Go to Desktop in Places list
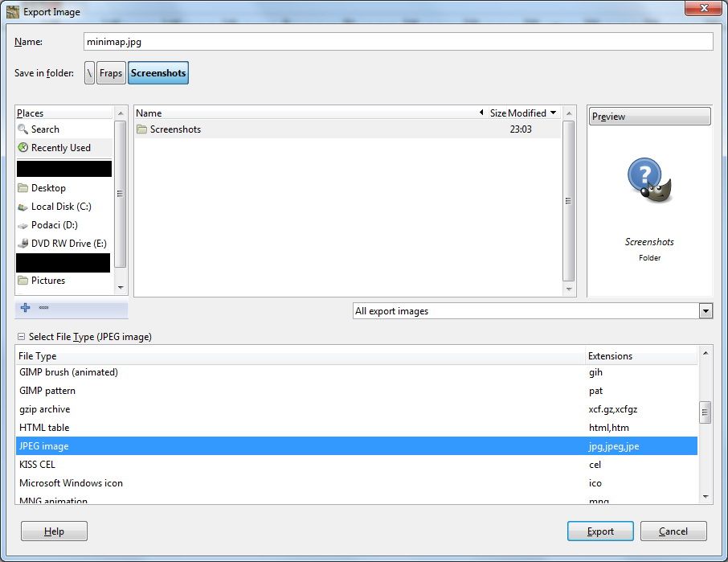728x562 pixels. [x=48, y=188]
